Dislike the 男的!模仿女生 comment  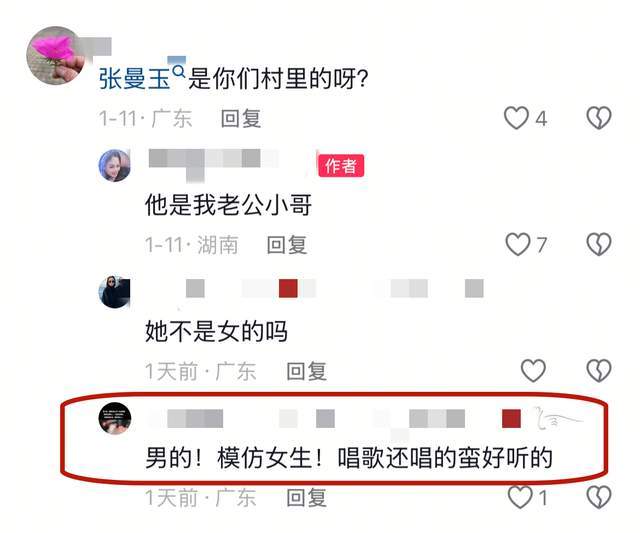click(x=599, y=497)
